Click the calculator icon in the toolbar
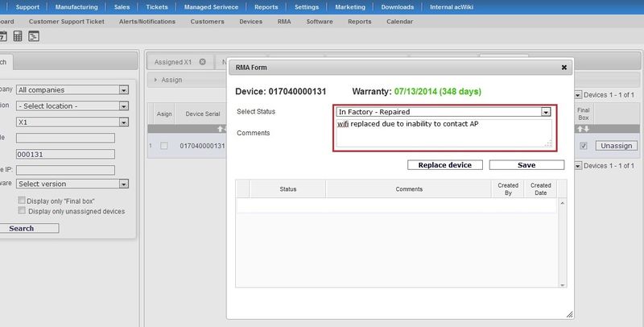The width and height of the screenshot is (644, 327). click(x=18, y=36)
